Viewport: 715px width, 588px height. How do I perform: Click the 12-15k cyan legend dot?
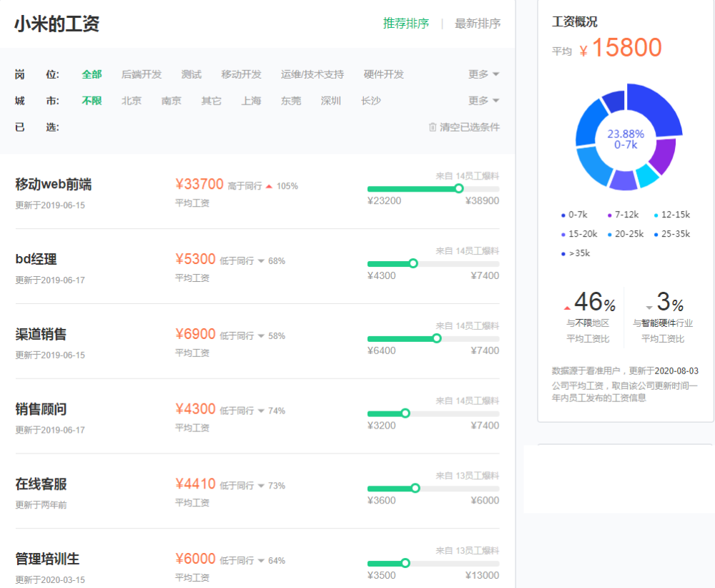pyautogui.click(x=656, y=215)
